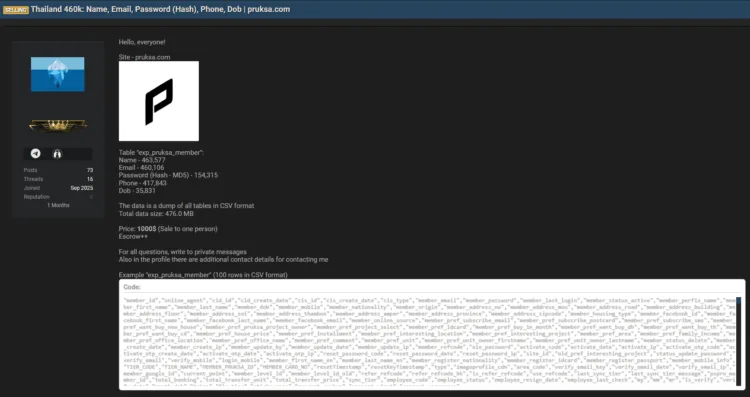Open the iceberg avatar profile picture
Viewport: 750px width, 397px height.
(58, 74)
